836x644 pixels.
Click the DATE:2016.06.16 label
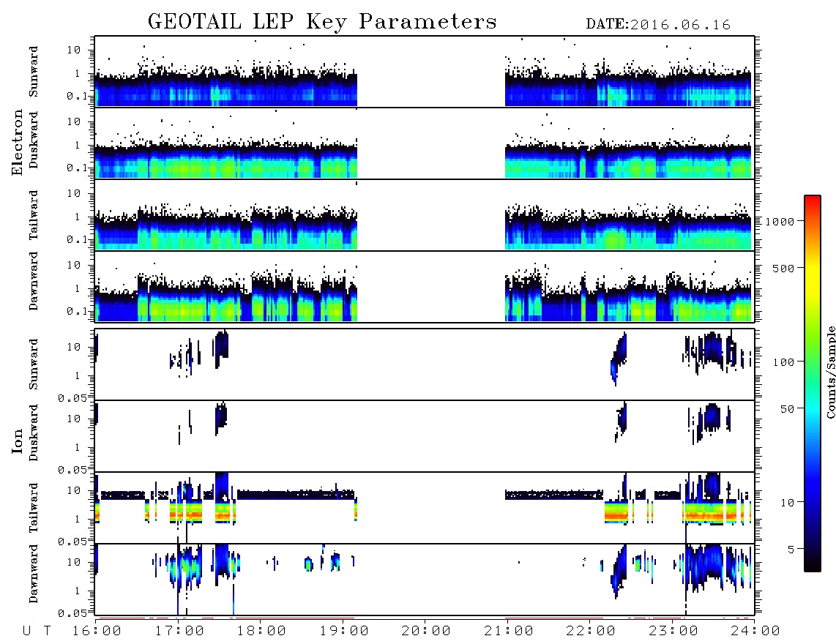(658, 25)
